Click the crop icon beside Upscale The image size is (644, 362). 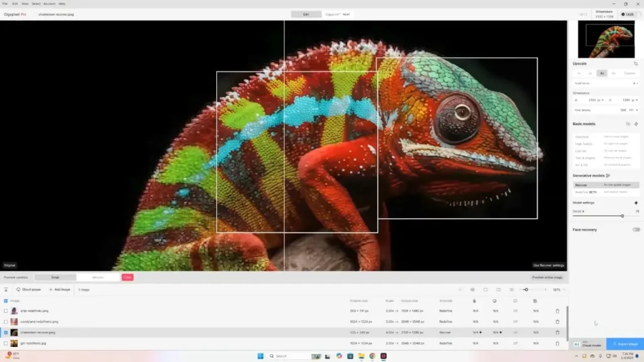point(636,63)
